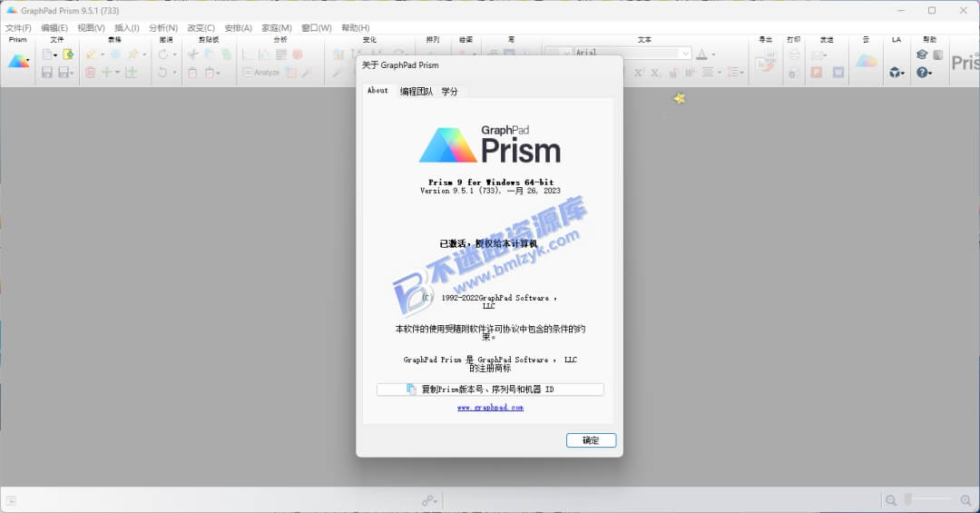Image resolution: width=980 pixels, height=513 pixels.
Task: Expand the Save As dropdown arrow
Action: coord(72,74)
